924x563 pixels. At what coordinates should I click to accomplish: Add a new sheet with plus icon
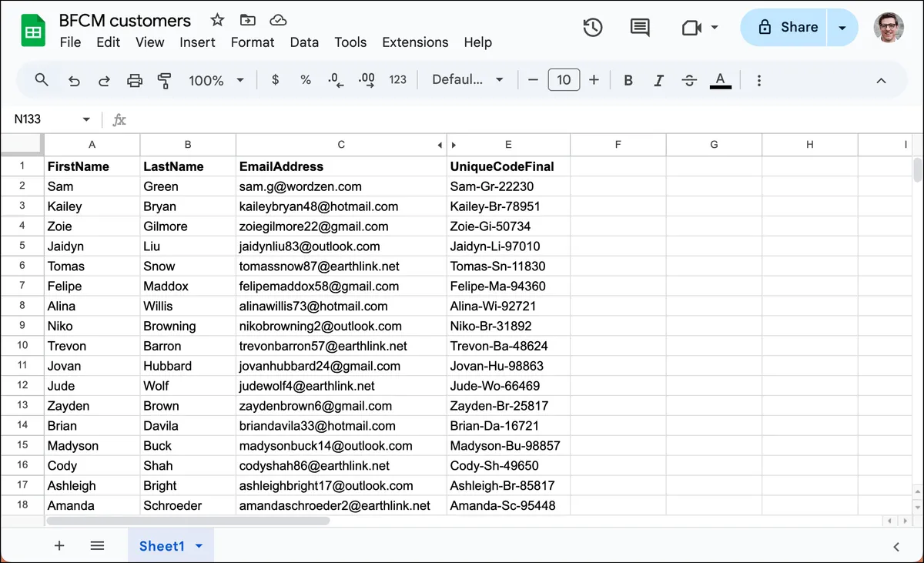(59, 545)
